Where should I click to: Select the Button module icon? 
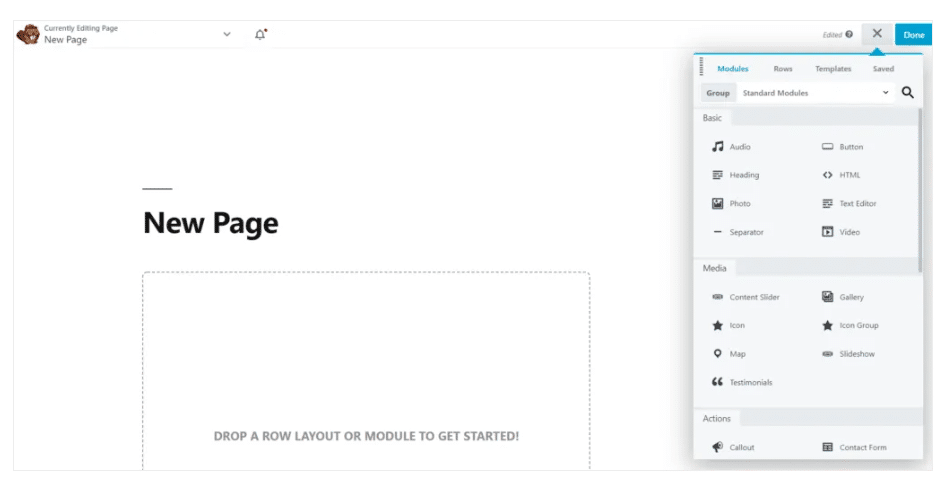pos(827,146)
